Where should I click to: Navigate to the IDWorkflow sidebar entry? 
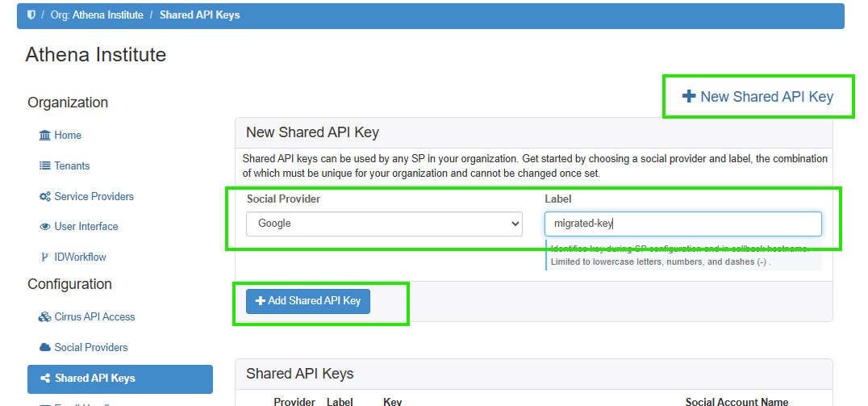click(x=80, y=257)
